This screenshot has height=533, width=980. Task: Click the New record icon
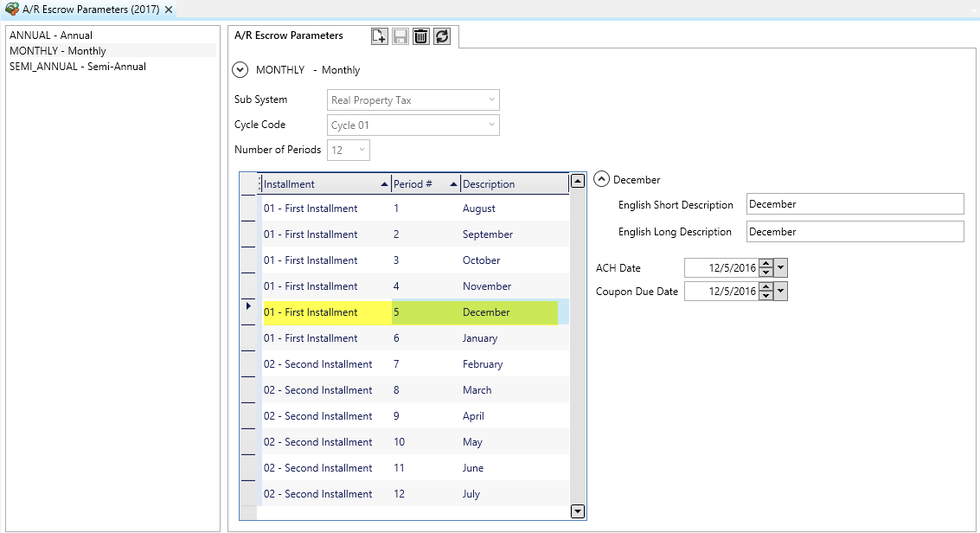(x=379, y=36)
